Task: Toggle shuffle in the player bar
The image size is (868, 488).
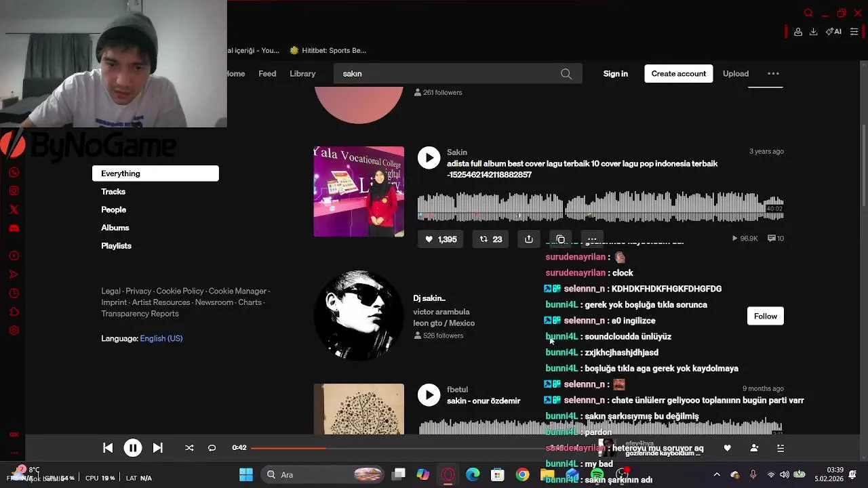Action: pyautogui.click(x=189, y=448)
